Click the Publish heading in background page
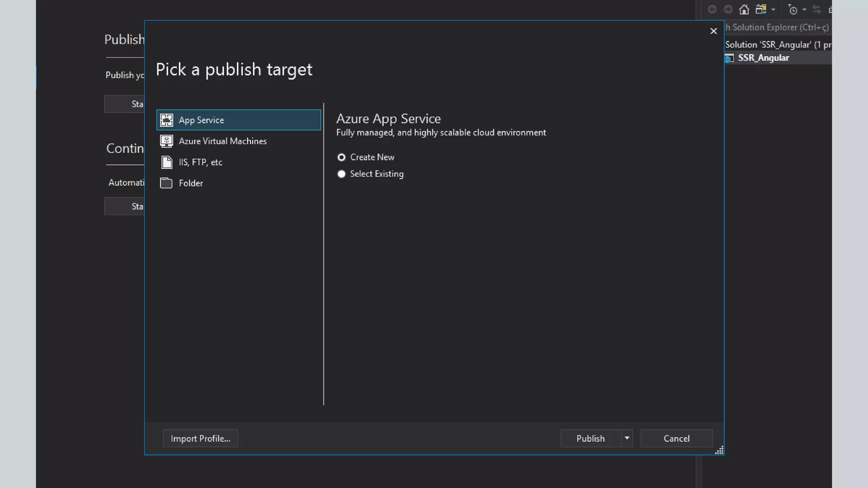The image size is (868, 488). click(x=125, y=39)
